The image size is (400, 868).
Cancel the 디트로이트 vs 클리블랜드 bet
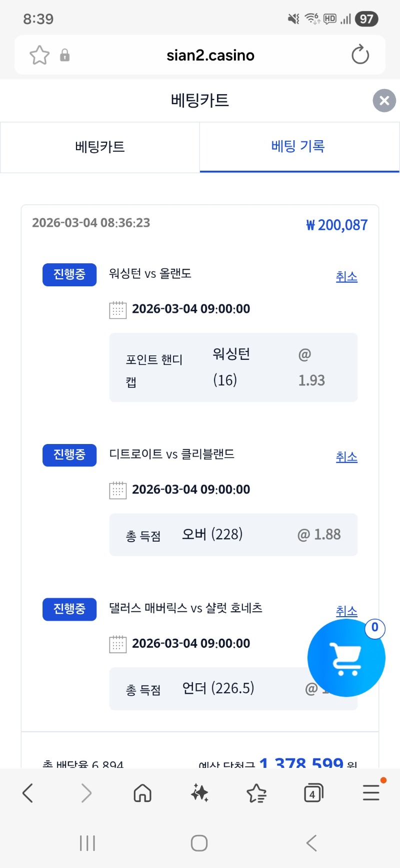[346, 457]
